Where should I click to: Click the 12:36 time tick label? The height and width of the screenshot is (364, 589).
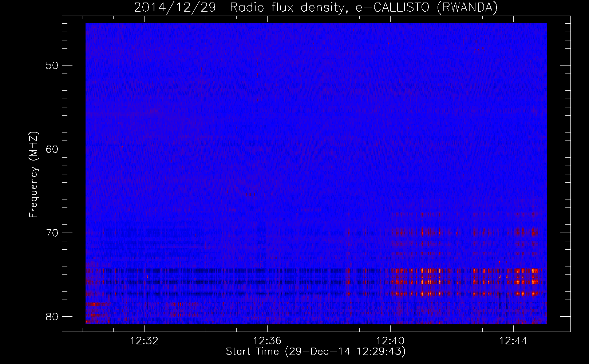coord(268,341)
